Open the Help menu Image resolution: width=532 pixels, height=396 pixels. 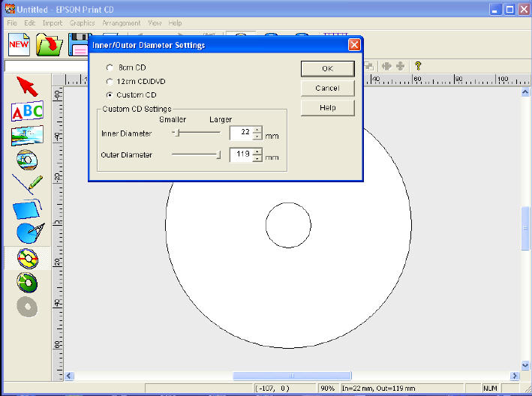point(175,23)
